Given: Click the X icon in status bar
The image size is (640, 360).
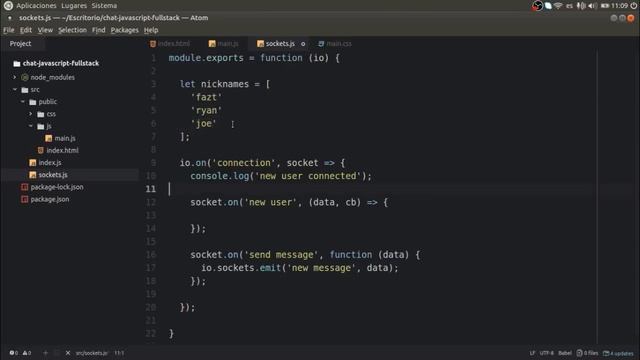Looking at the screenshot, I should click(x=68, y=353).
